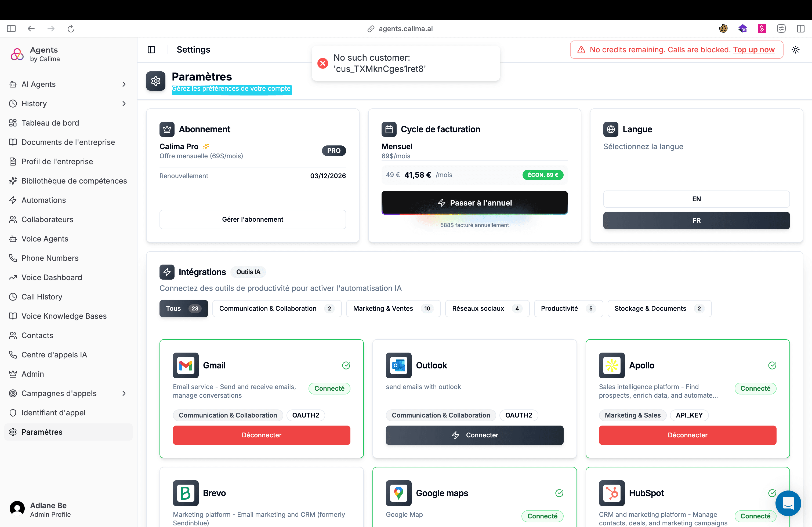This screenshot has width=812, height=527.
Task: Collapse the app sidebar panel icon
Action: pyautogui.click(x=151, y=50)
